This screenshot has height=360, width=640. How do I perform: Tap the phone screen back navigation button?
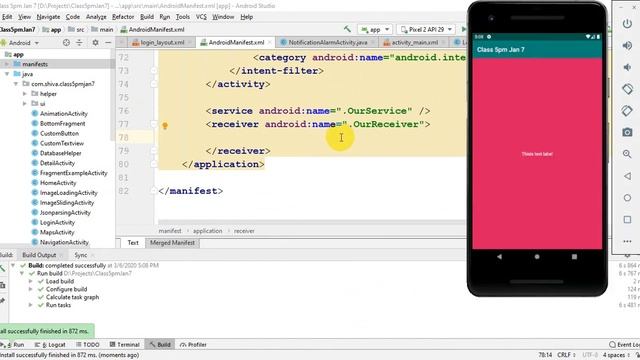(499, 257)
